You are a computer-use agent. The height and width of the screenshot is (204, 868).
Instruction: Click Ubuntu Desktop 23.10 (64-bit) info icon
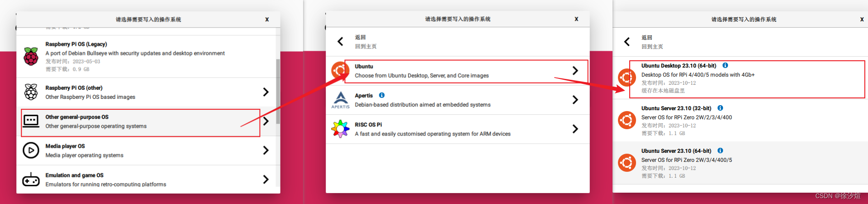point(725,65)
